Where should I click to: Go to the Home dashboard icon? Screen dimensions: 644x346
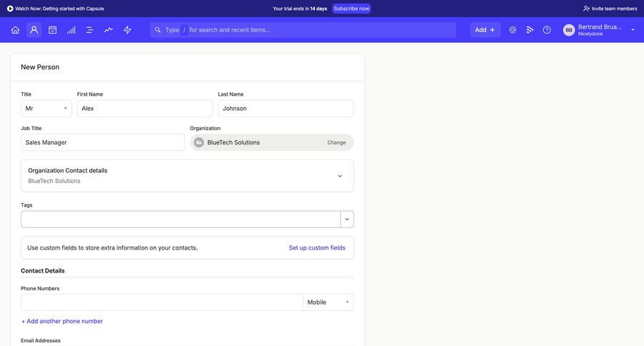(x=15, y=30)
